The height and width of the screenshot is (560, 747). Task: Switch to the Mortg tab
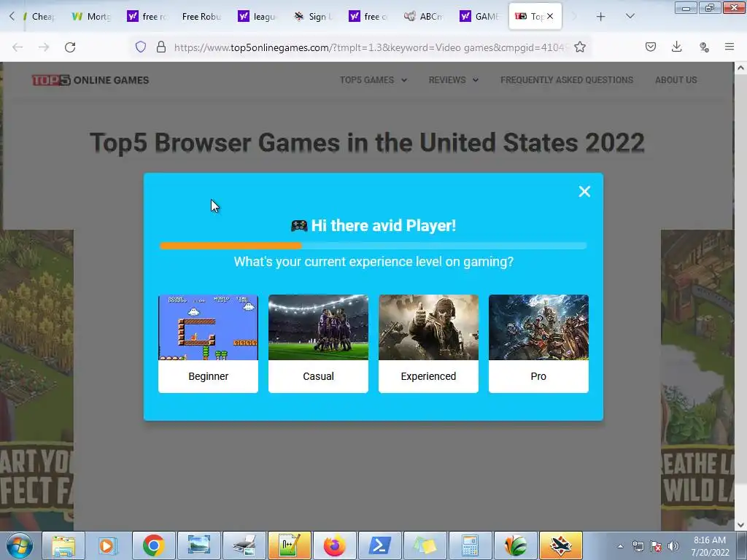point(91,16)
